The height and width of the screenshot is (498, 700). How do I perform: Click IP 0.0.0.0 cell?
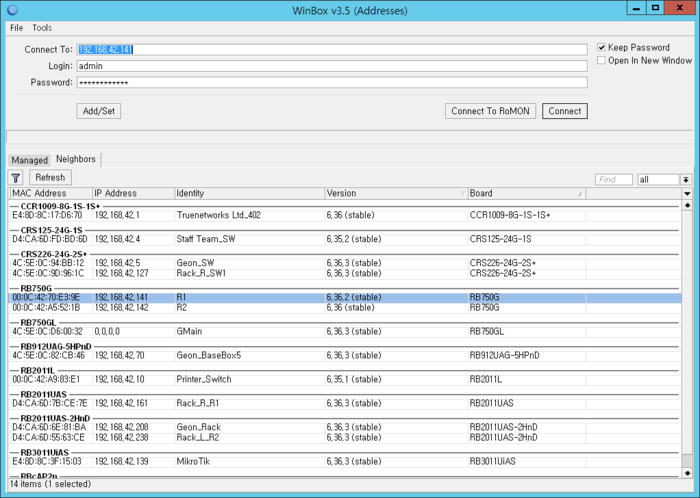click(x=107, y=332)
